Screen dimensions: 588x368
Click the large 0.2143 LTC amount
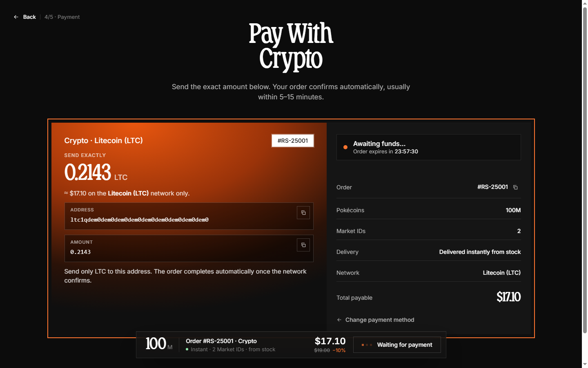96,172
